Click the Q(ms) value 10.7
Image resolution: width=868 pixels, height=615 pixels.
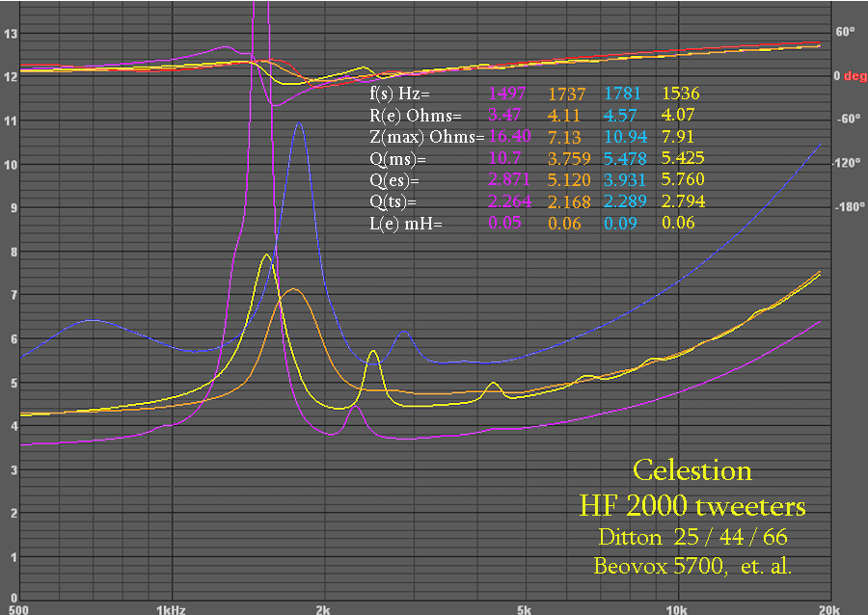click(504, 158)
